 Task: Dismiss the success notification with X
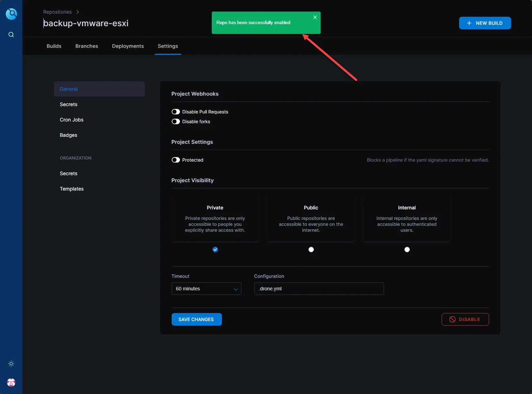tap(315, 17)
